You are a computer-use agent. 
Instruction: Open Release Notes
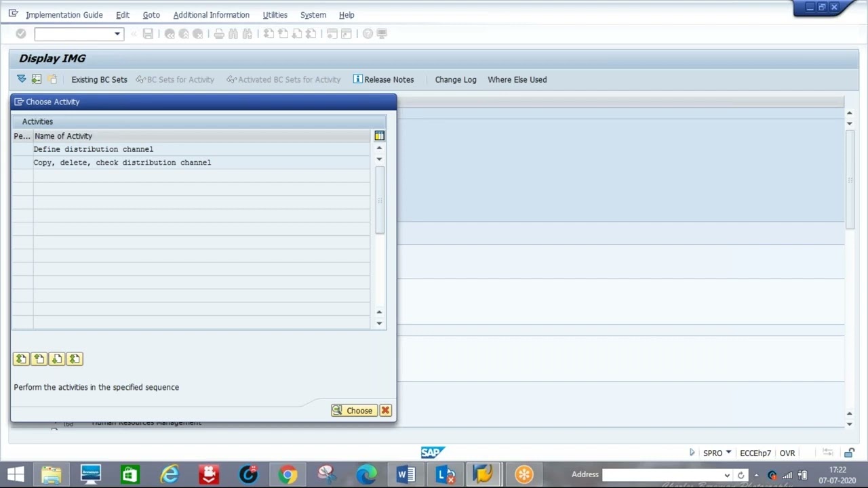[383, 79]
